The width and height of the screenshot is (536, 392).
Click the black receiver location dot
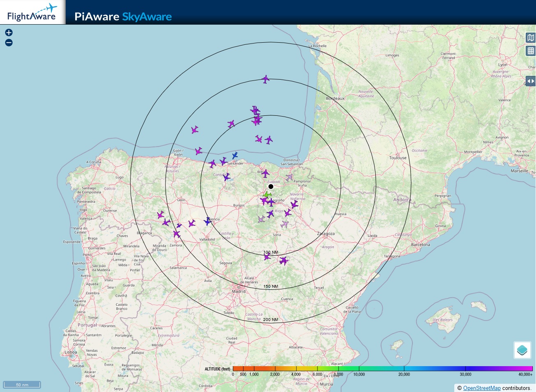pos(271,186)
